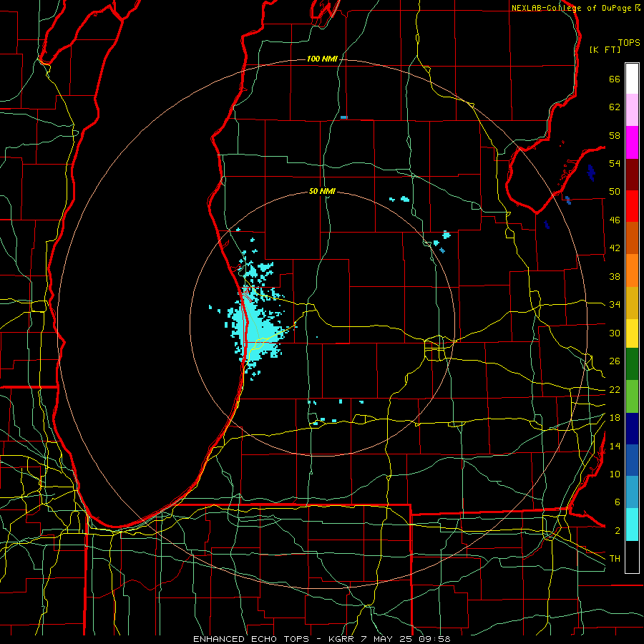This screenshot has width=644, height=644.
Task: Click the navy blue legend swatch
Action: (x=632, y=429)
